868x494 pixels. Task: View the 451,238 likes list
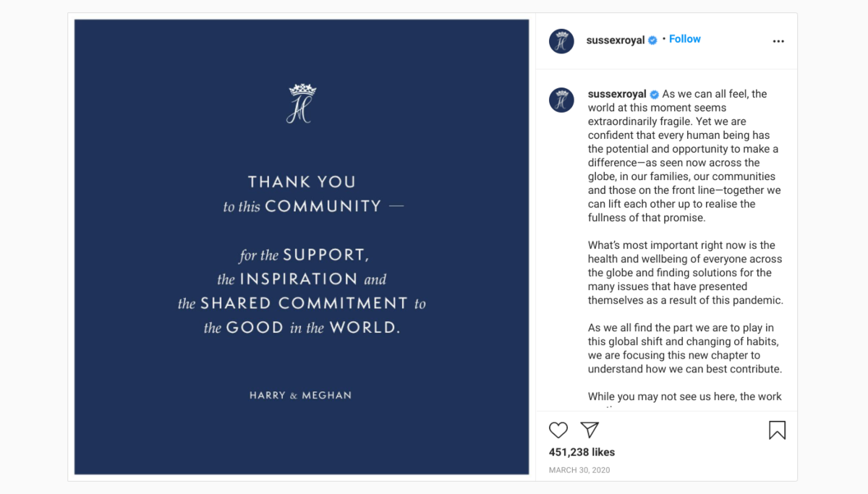click(582, 452)
